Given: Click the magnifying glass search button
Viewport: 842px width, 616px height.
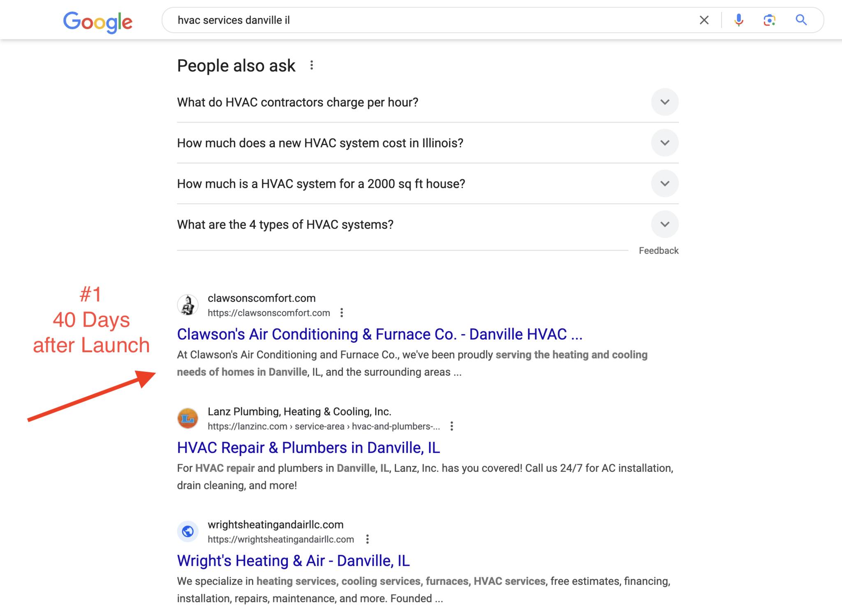Looking at the screenshot, I should [x=801, y=20].
